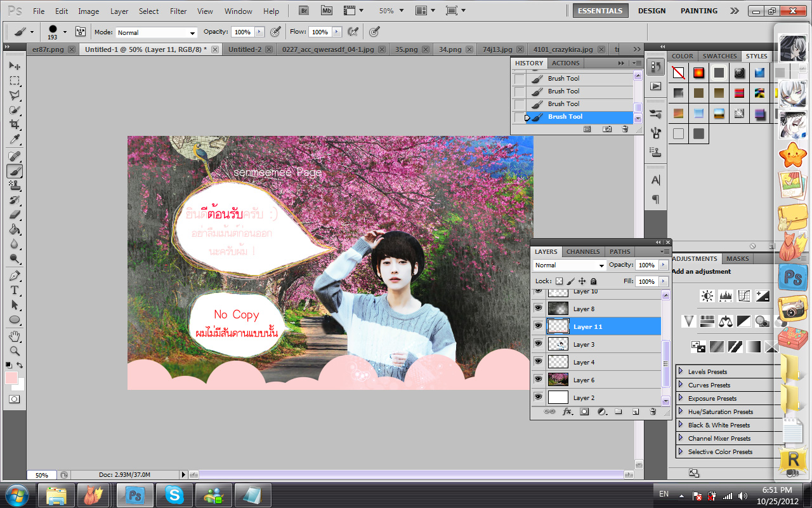Activate the Clone Stamp tool
Viewport: 812px width, 508px height.
point(15,185)
